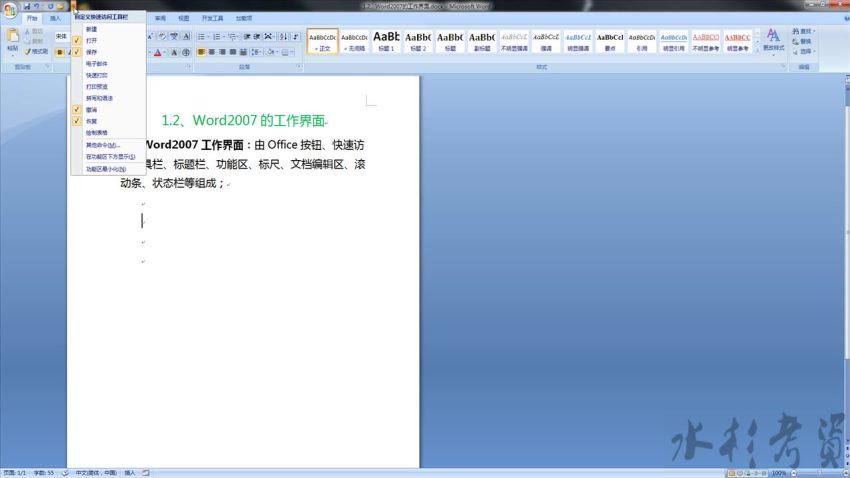Expand the shading dropdown arrow
Image resolution: width=850 pixels, height=478 pixels.
coord(278,52)
